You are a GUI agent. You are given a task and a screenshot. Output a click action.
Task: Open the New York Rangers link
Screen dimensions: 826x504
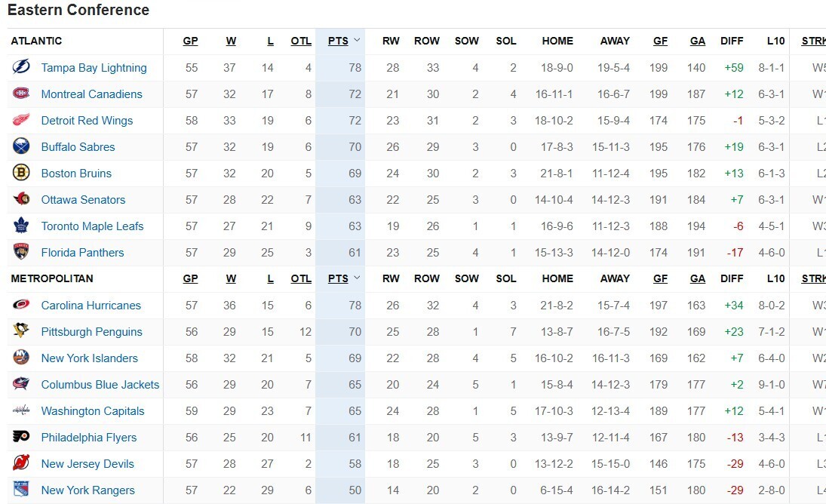click(x=88, y=490)
